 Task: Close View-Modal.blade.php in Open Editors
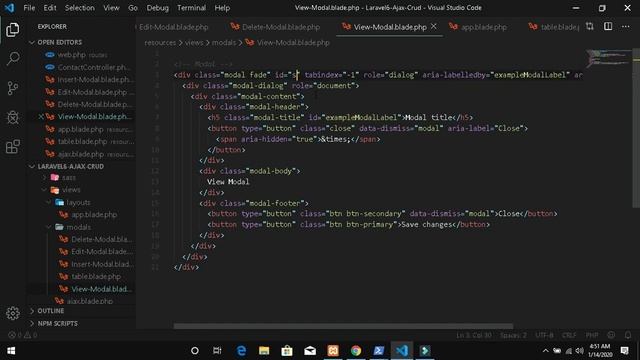coord(41,117)
